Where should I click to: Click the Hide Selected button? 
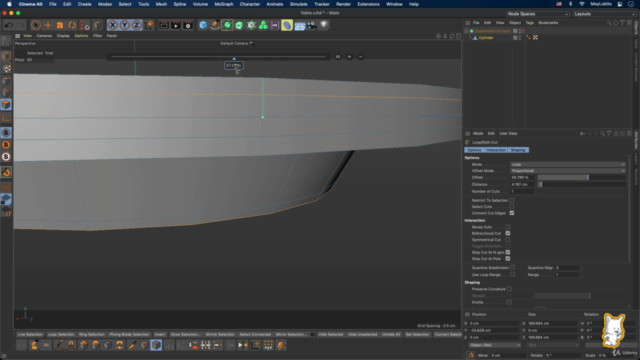tap(331, 335)
